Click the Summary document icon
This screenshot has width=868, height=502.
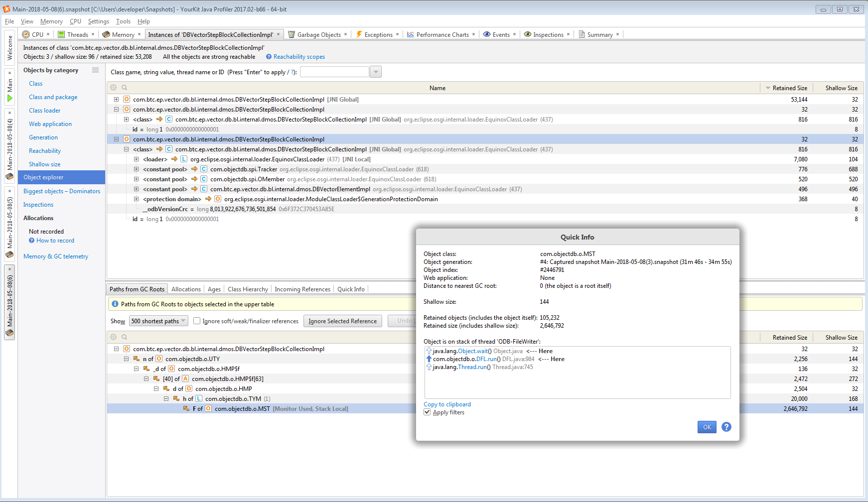581,34
